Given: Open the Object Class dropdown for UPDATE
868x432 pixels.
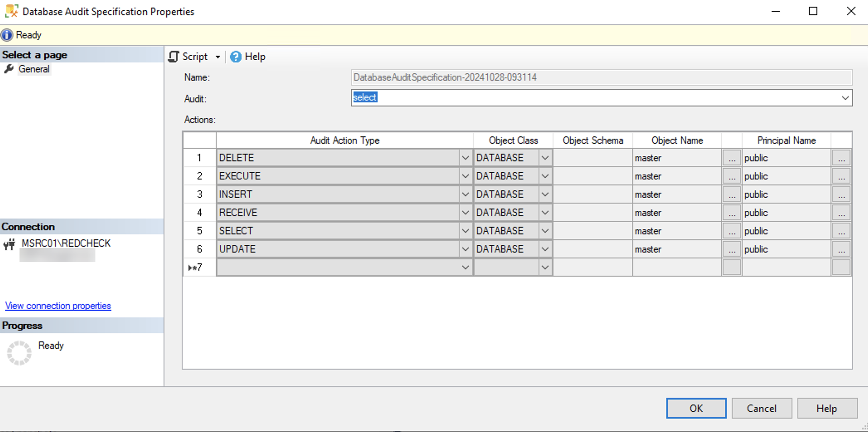Looking at the screenshot, I should click(x=545, y=249).
